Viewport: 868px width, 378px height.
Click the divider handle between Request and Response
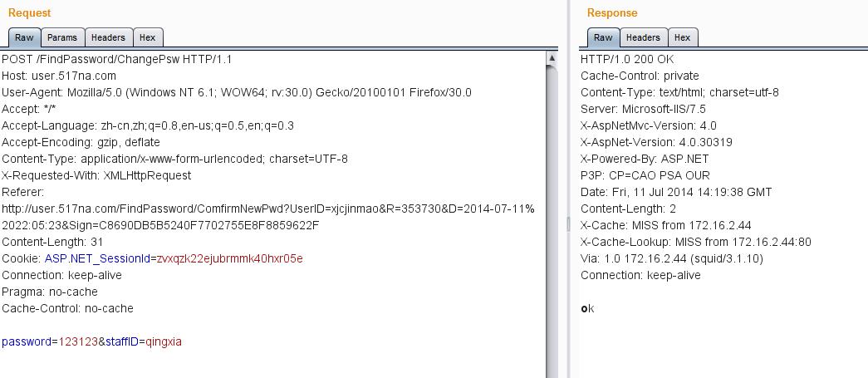pos(567,224)
